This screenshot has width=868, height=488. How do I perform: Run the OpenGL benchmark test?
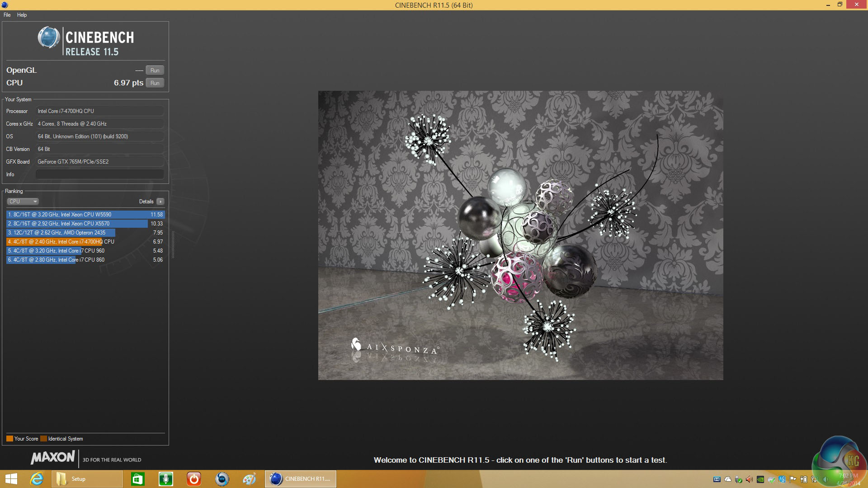pyautogui.click(x=155, y=70)
